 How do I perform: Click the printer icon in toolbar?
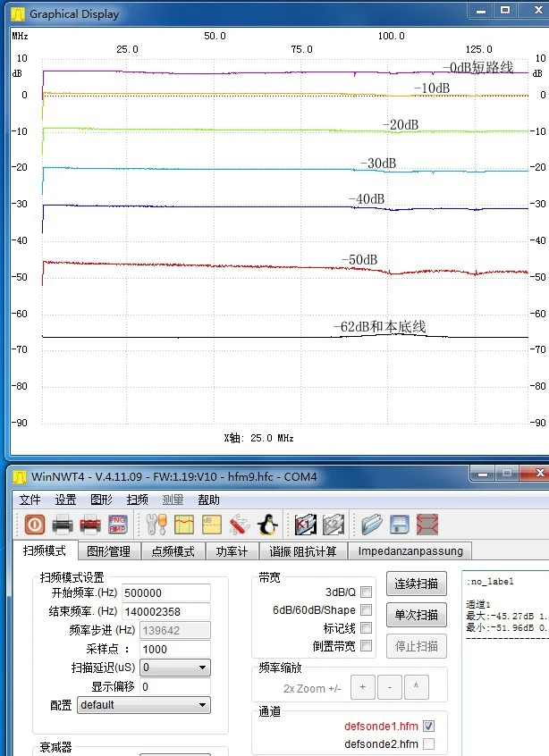point(63,525)
